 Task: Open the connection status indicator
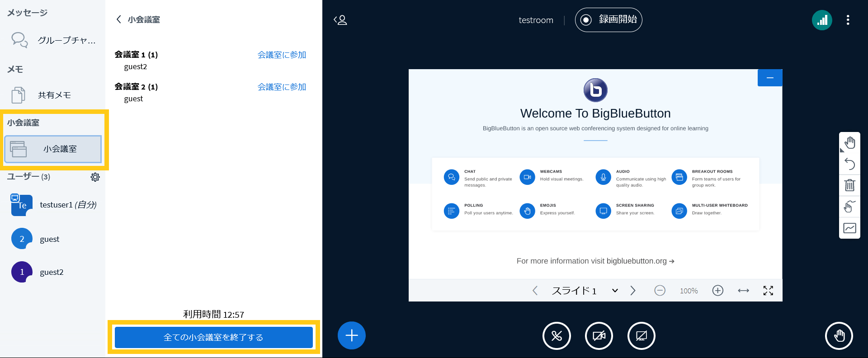(x=822, y=20)
